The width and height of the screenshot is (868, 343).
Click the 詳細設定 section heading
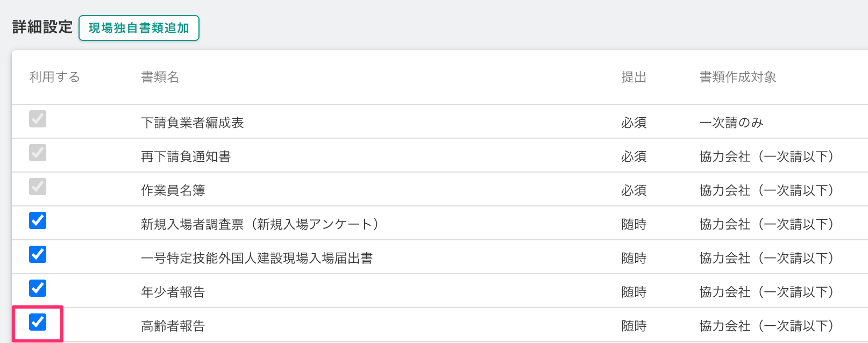click(x=42, y=27)
